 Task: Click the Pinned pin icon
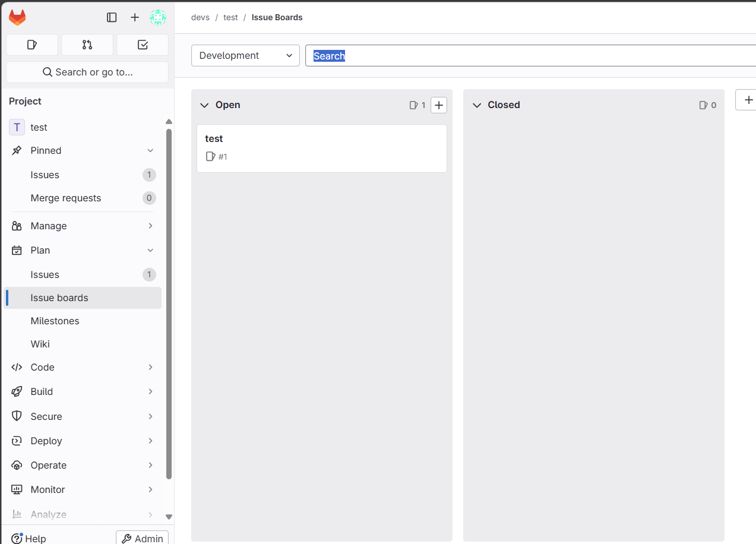coord(17,150)
